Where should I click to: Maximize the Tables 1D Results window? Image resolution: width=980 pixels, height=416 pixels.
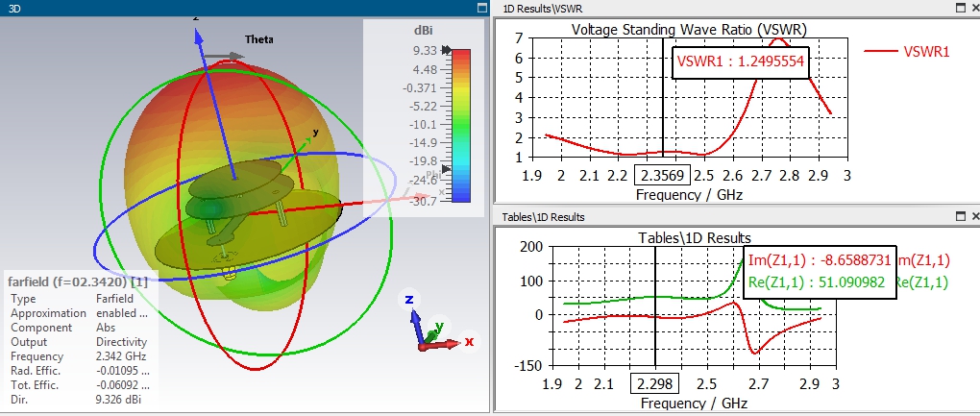961,216
